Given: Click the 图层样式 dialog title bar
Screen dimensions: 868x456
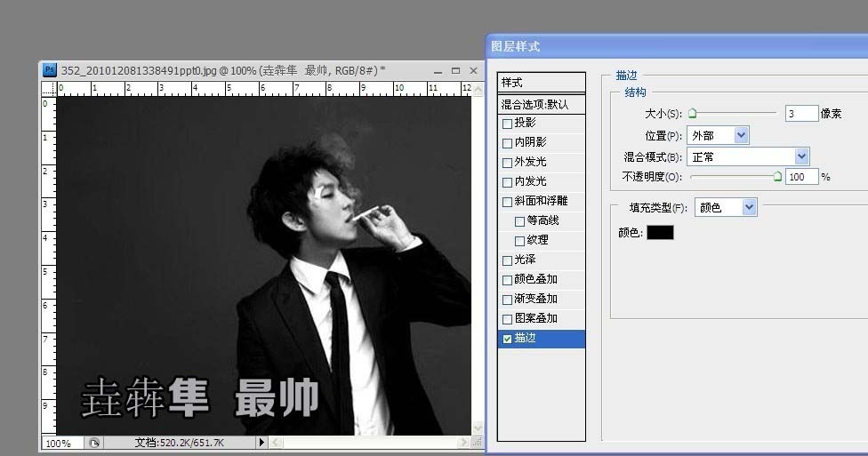Looking at the screenshot, I should tap(677, 46).
